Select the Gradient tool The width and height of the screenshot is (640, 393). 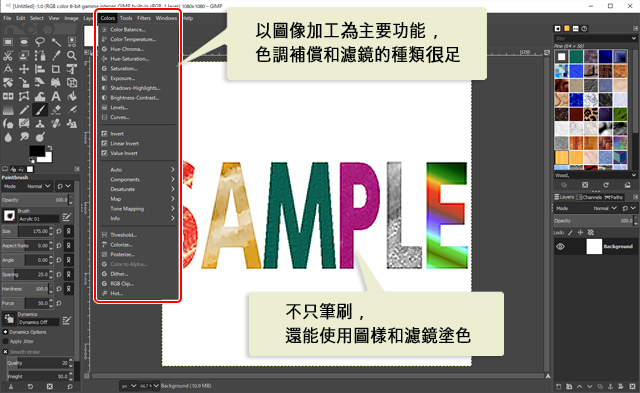[x=8, y=110]
